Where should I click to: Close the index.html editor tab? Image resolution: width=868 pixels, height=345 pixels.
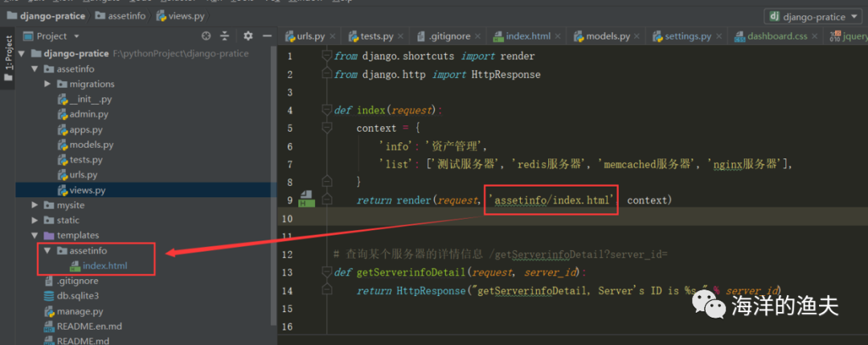[558, 36]
